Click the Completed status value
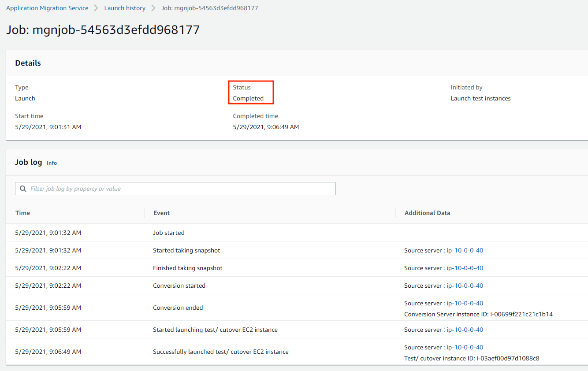Viewport: 588px width, 371px height. (x=248, y=98)
